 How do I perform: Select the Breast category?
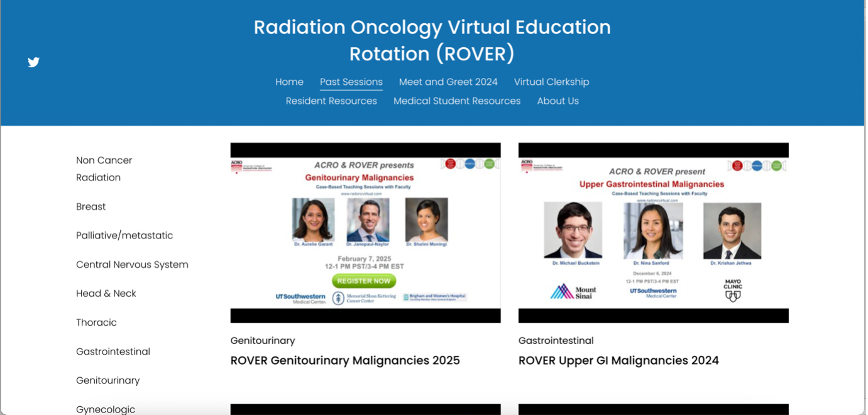91,206
